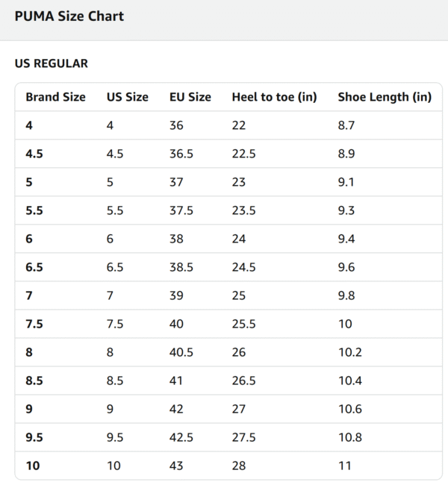448x485 pixels.
Task: Click the Heel to toe (in) header
Action: (x=275, y=97)
